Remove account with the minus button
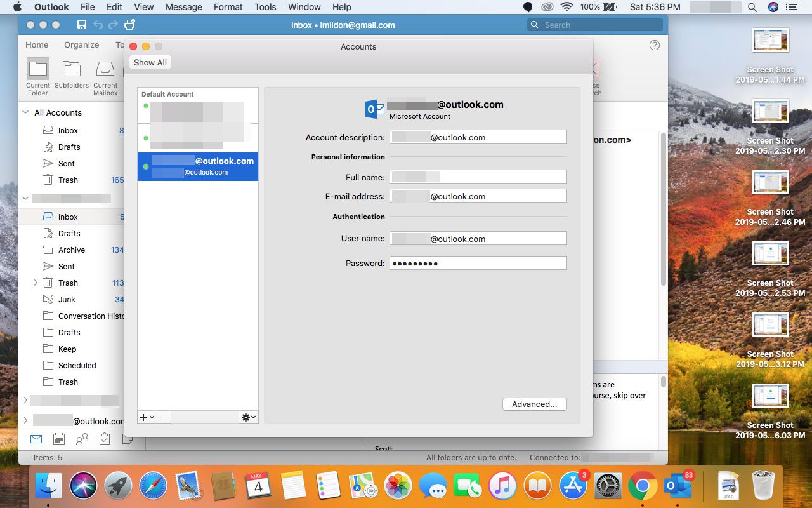Screen dimensions: 812x508 coord(164,417)
